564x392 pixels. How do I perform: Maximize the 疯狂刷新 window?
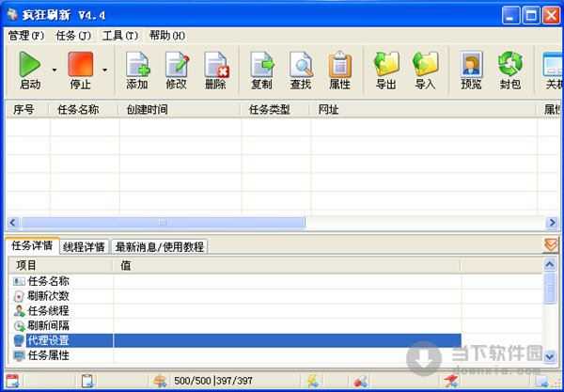(531, 15)
